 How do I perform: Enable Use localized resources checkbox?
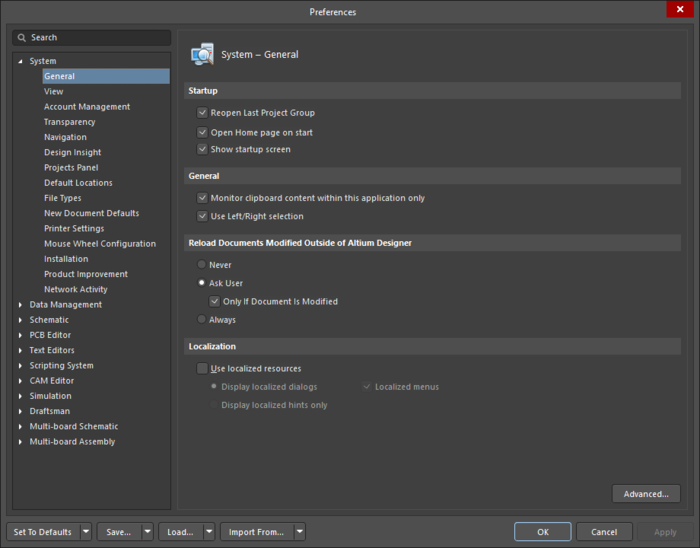point(203,369)
